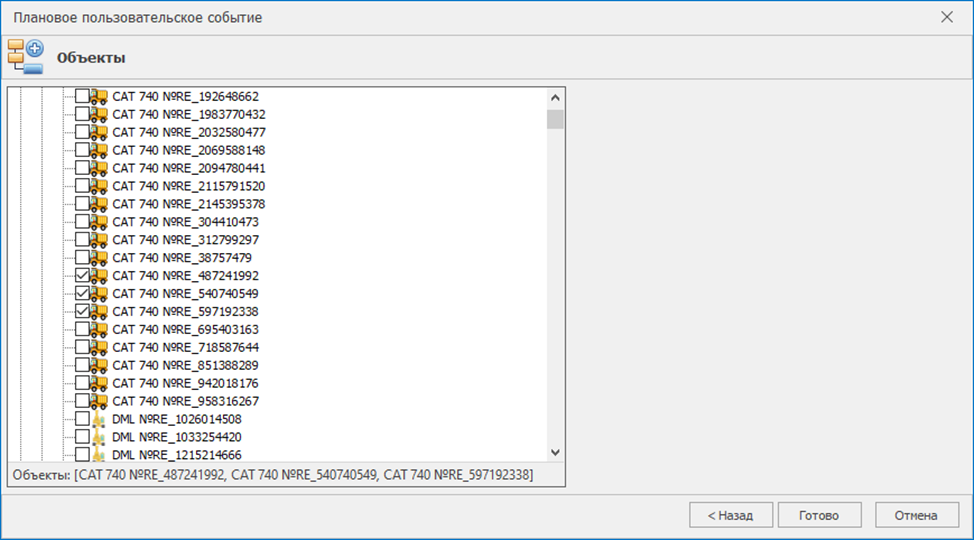Screen dimensions: 974x540
Task: Click the 'Готово' finish button
Action: tap(817, 515)
